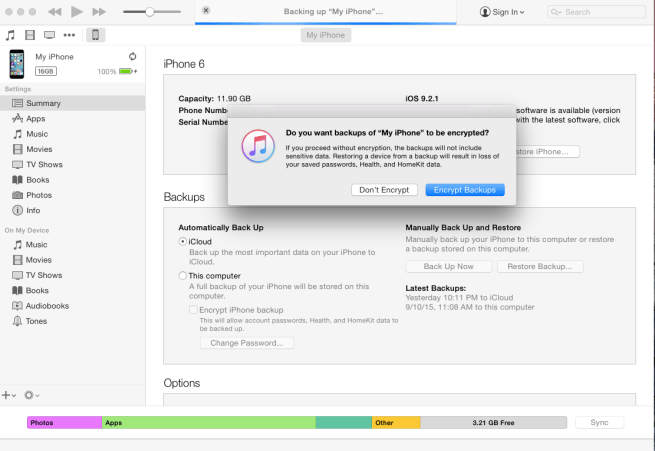
Task: Switch to the Movies library icon
Action: point(29,35)
